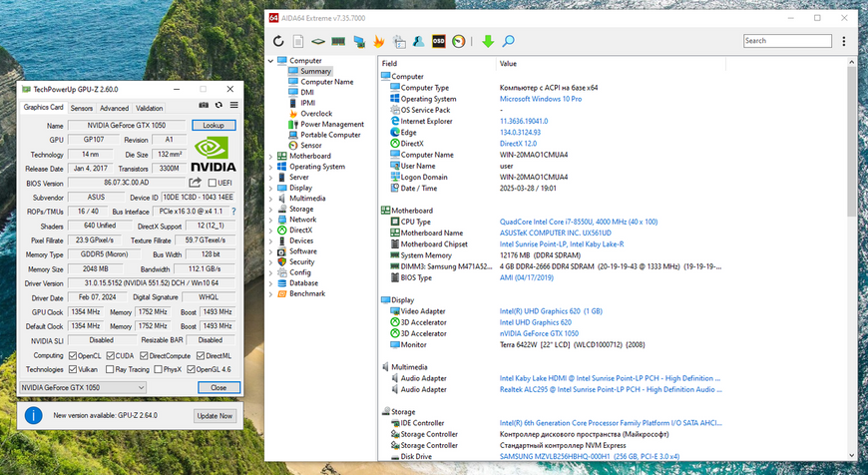Switch to the Advanced tab in GPU-Z
This screenshot has height=475, width=868.
coord(114,109)
